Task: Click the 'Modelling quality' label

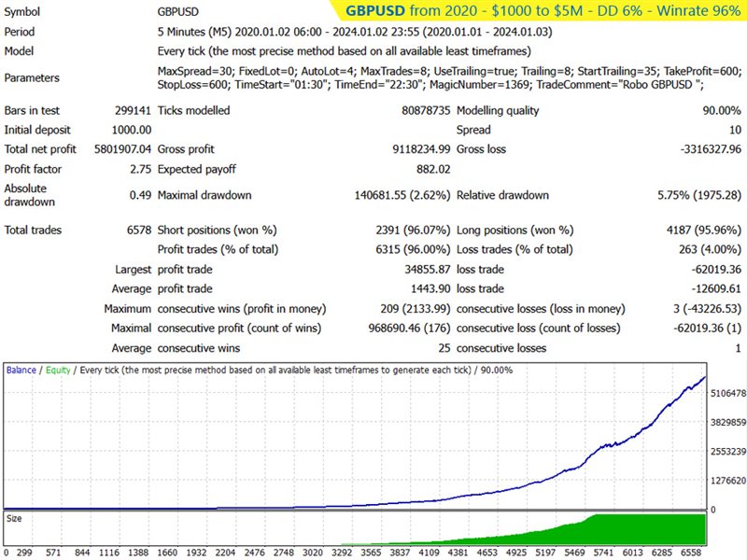Action: coord(498,110)
